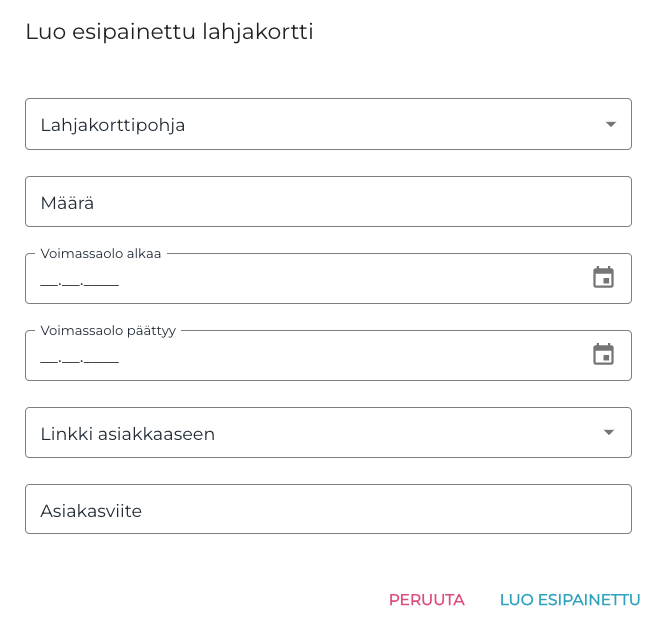Open calendar picker for Voimassaolo alkaa

coord(603,278)
